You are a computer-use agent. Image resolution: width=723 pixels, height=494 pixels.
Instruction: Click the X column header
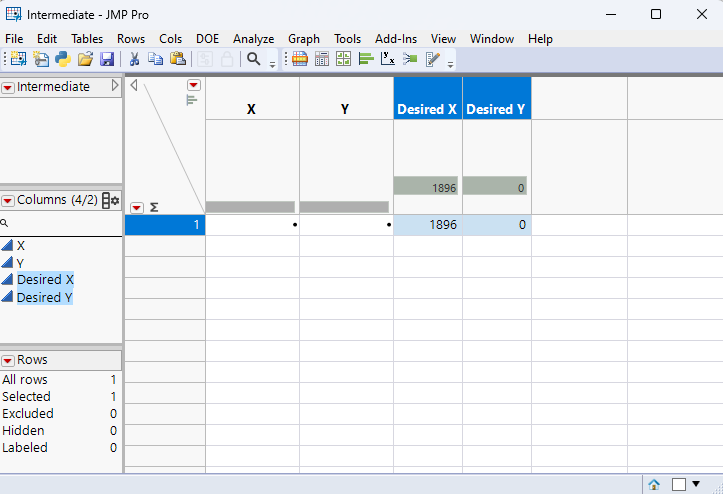(252, 98)
